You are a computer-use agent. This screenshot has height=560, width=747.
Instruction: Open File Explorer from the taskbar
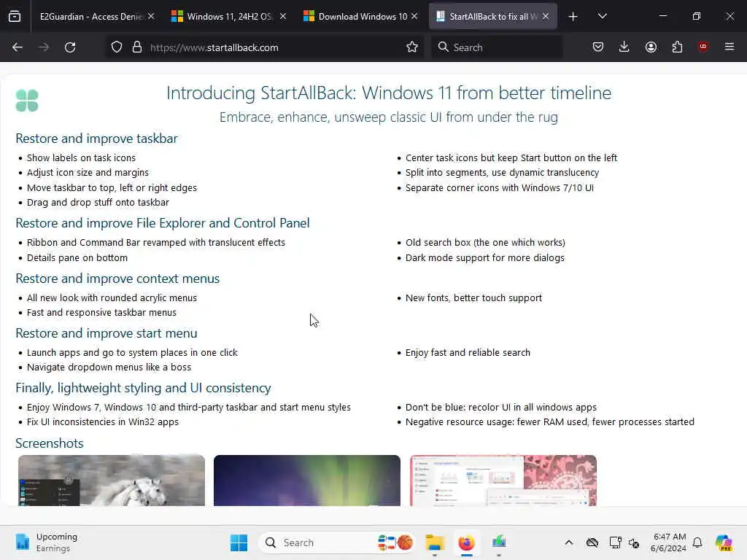pyautogui.click(x=435, y=542)
